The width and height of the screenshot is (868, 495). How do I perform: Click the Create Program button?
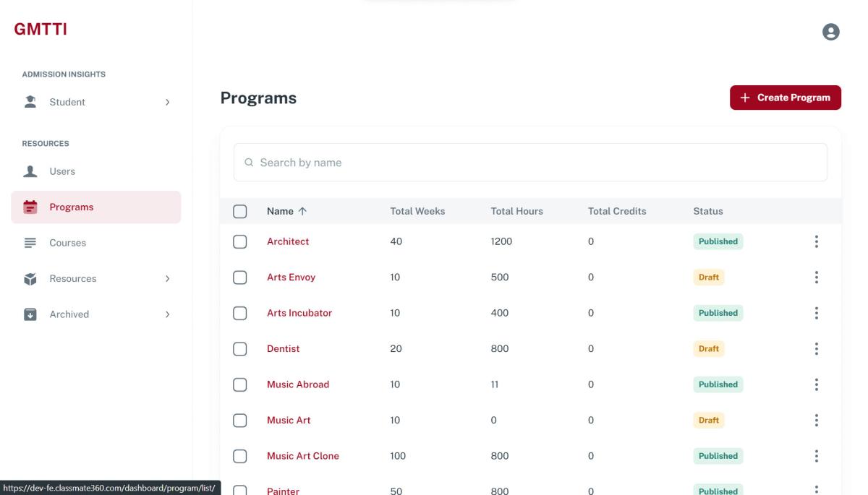click(785, 98)
